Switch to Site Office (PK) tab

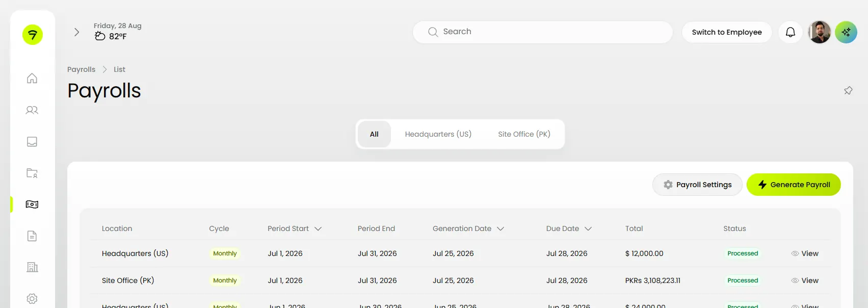click(524, 134)
